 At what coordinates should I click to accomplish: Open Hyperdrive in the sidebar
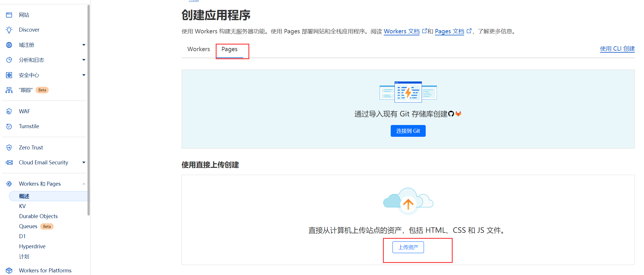click(x=32, y=246)
